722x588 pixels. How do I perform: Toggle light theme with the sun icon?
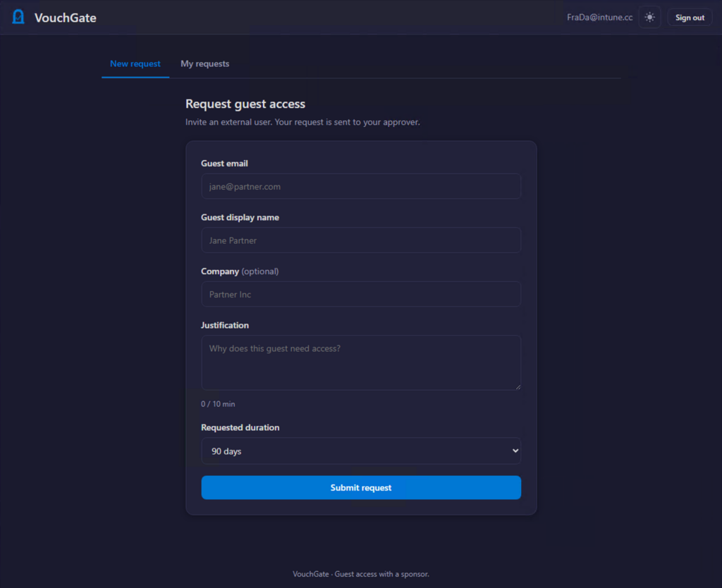(649, 18)
